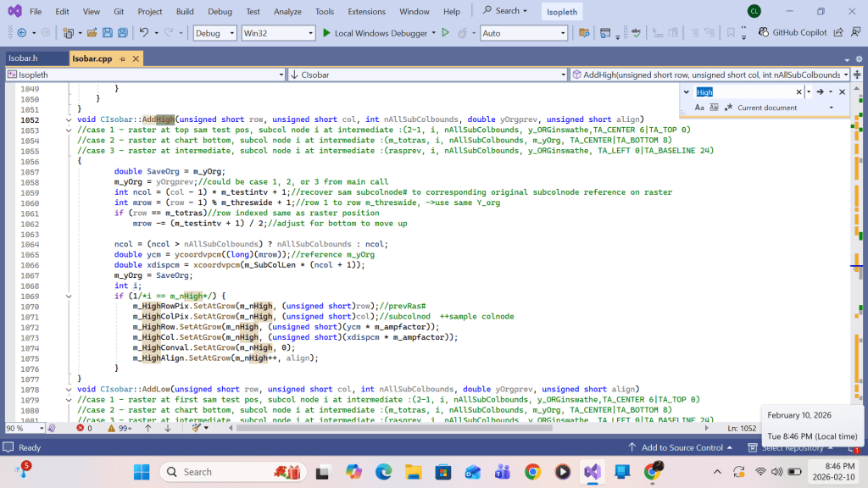Screen dimensions: 868x488
Task: Open Microsoft Edge from the taskbar
Action: 383,472
